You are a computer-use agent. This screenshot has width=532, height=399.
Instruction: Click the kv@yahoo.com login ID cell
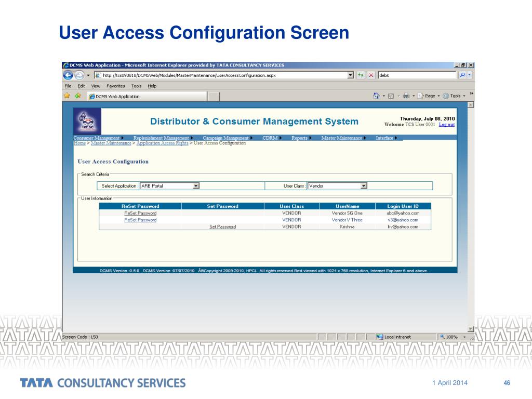(403, 227)
